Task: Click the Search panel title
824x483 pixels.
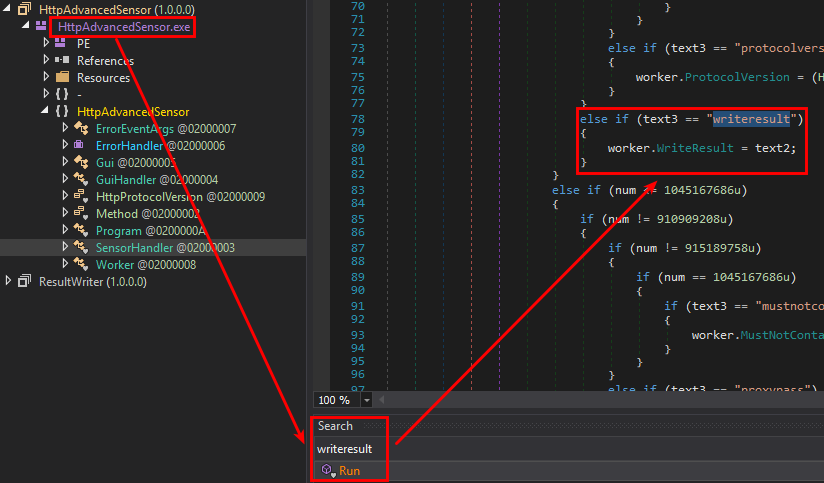Action: point(335,426)
